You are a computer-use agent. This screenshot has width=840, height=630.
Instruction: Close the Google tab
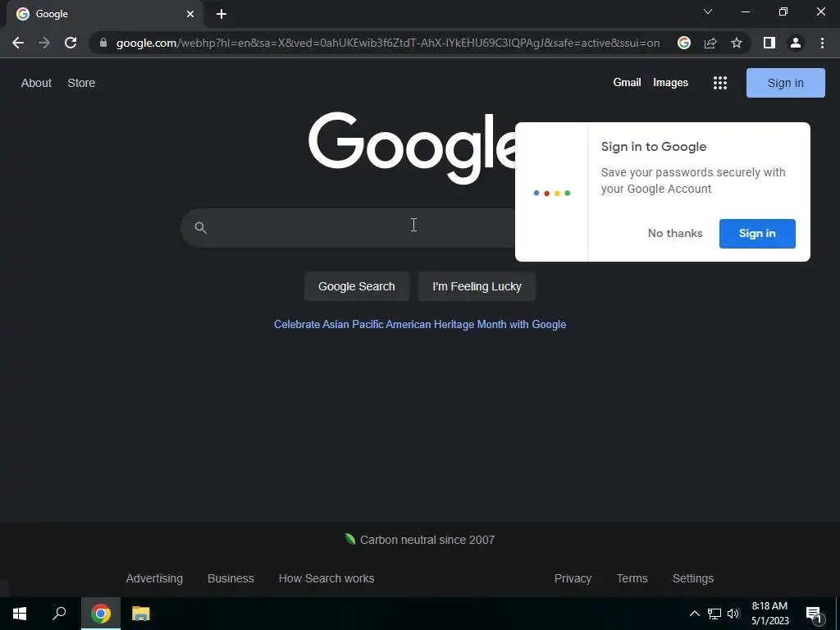point(190,14)
